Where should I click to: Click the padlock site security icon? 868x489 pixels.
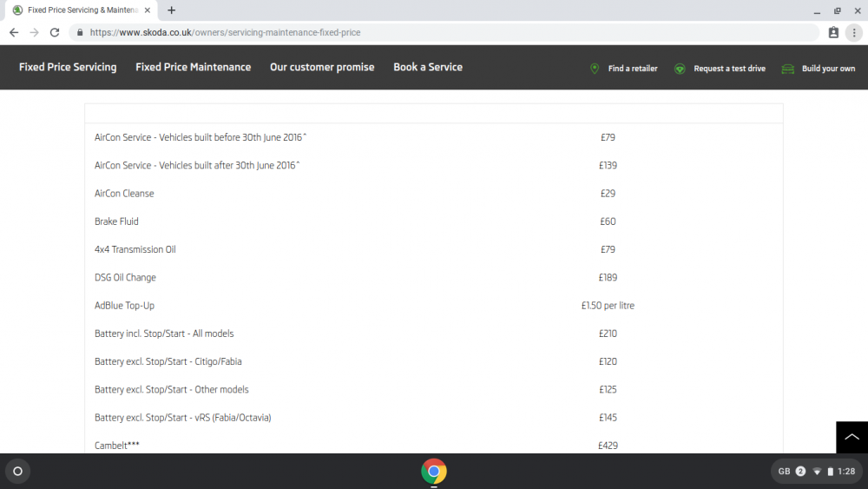coord(80,33)
